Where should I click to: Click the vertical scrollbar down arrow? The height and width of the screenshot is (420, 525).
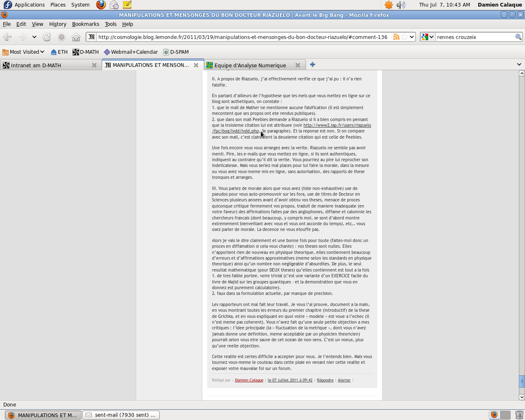click(x=522, y=397)
